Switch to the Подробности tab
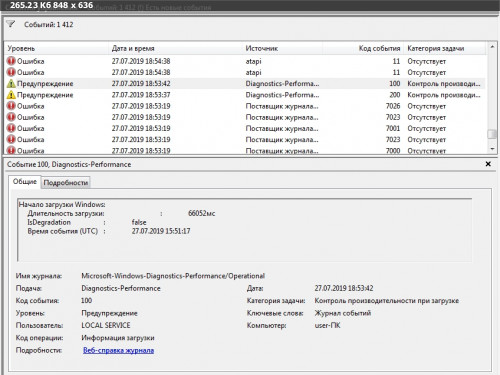 (66, 183)
